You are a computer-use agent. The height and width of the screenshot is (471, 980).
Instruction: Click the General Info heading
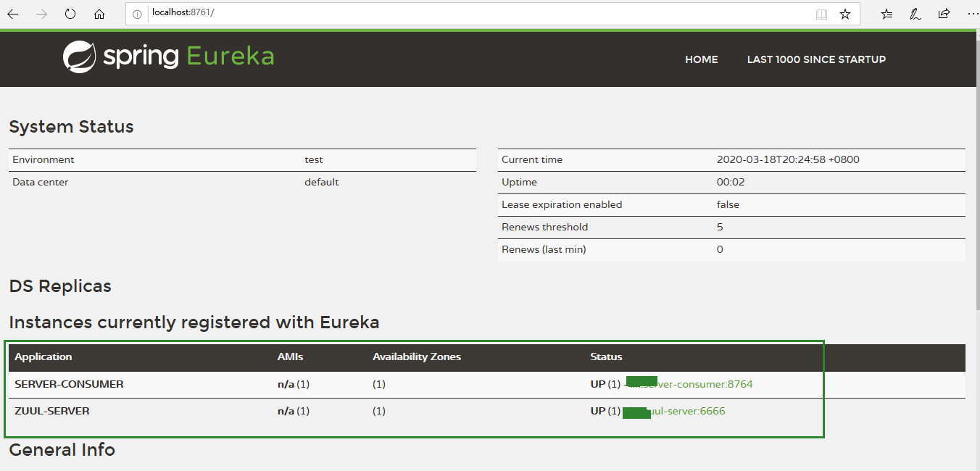point(62,450)
